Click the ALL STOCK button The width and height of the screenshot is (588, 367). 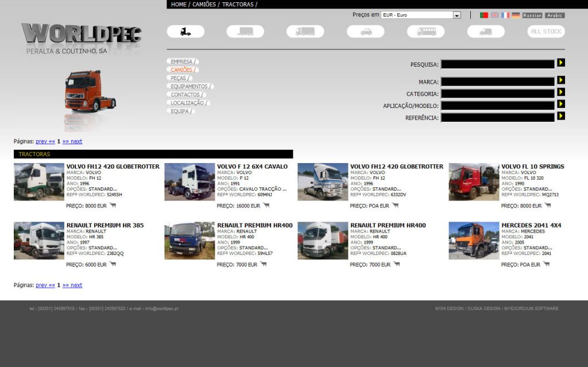click(546, 32)
